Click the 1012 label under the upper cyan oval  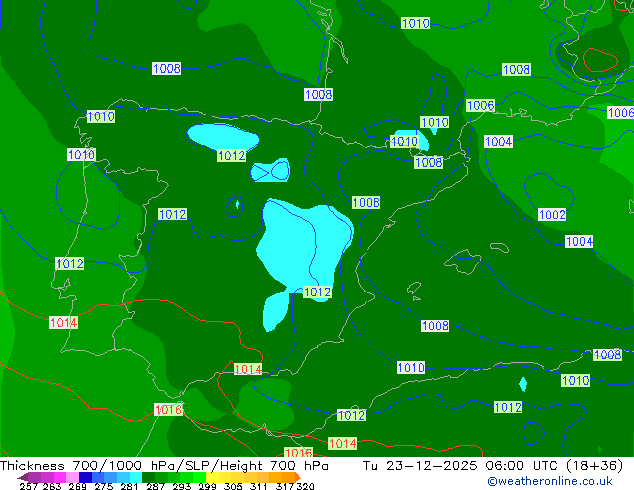(x=231, y=155)
